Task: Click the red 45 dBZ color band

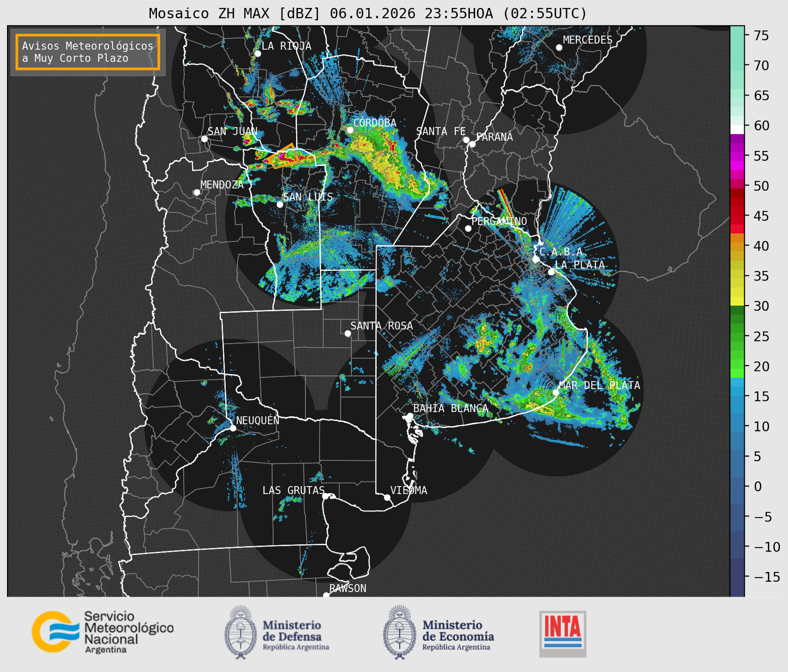Action: (737, 216)
